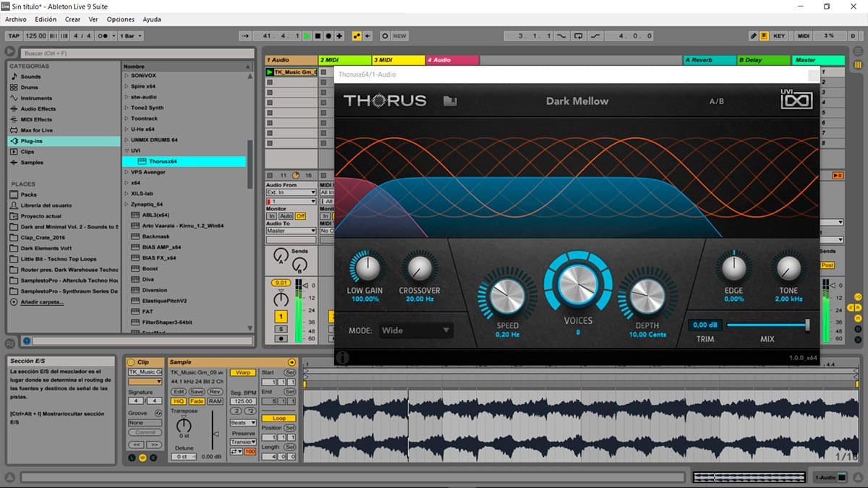The height and width of the screenshot is (488, 868).
Task: Toggle Draw Mode pencil icon
Action: [753, 35]
